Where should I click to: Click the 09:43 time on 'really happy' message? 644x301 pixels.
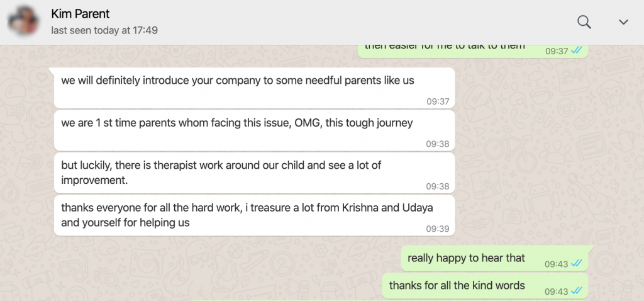coord(556,264)
